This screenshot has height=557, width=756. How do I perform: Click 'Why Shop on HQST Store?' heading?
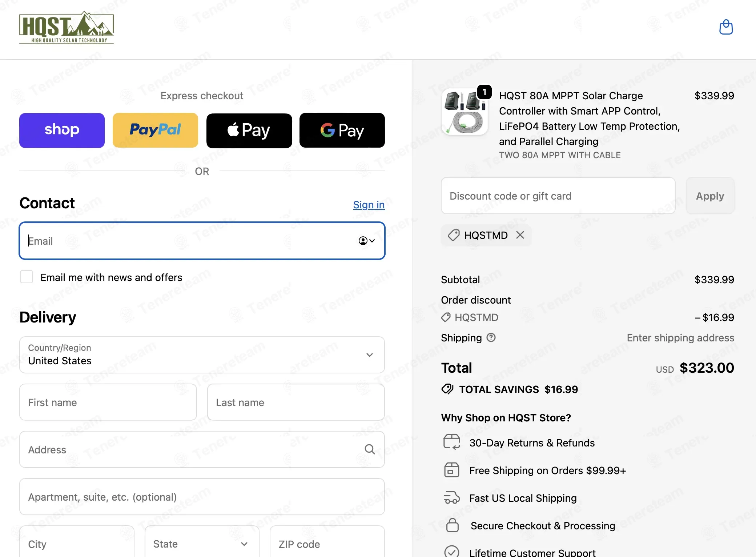point(506,418)
